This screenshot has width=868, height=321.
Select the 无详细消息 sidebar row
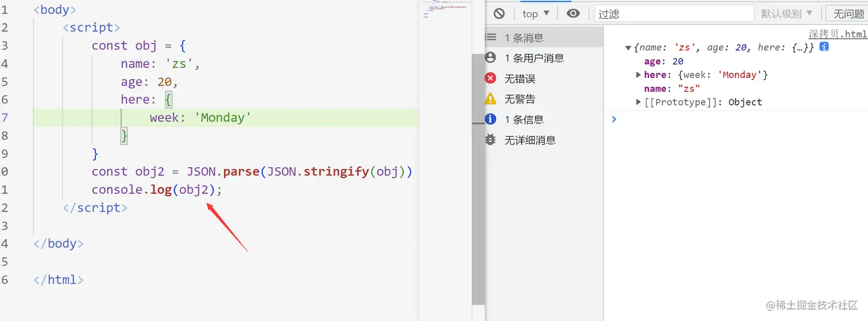click(x=544, y=140)
